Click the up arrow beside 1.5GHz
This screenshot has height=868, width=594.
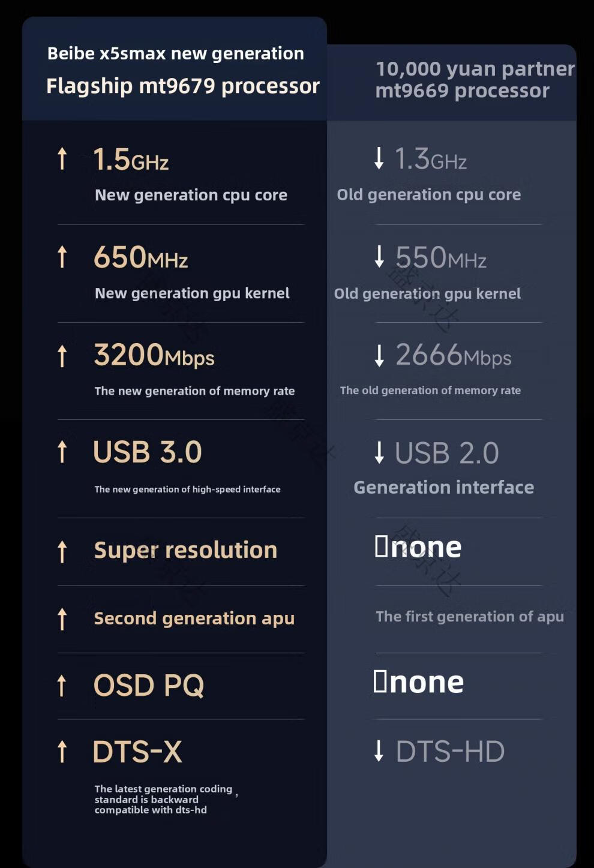pos(62,159)
